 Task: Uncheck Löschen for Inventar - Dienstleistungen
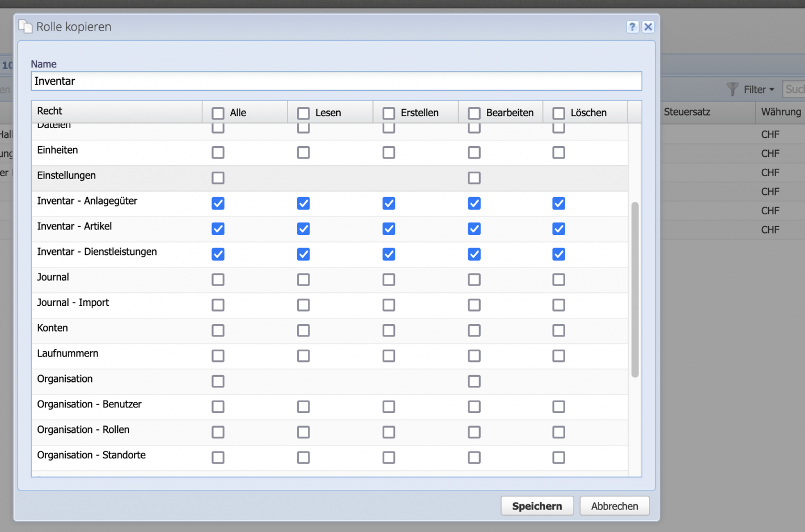click(x=558, y=254)
